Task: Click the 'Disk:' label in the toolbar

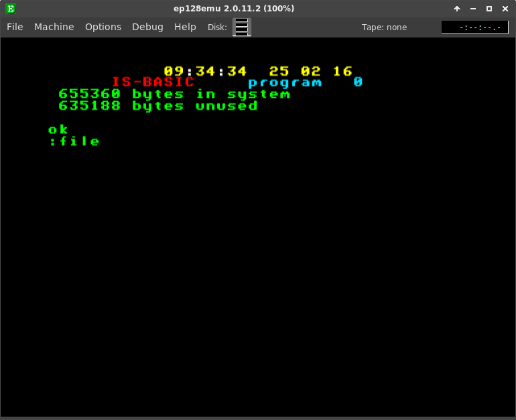Action: [x=217, y=27]
